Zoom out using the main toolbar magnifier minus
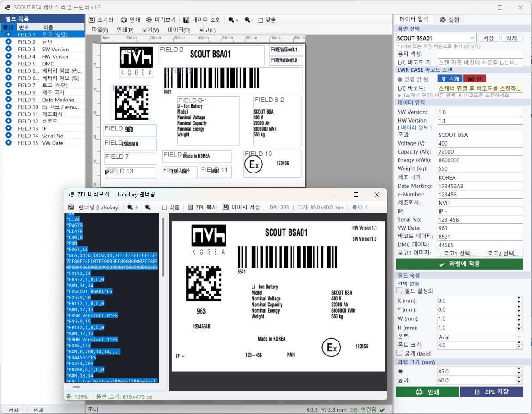 [x=249, y=20]
